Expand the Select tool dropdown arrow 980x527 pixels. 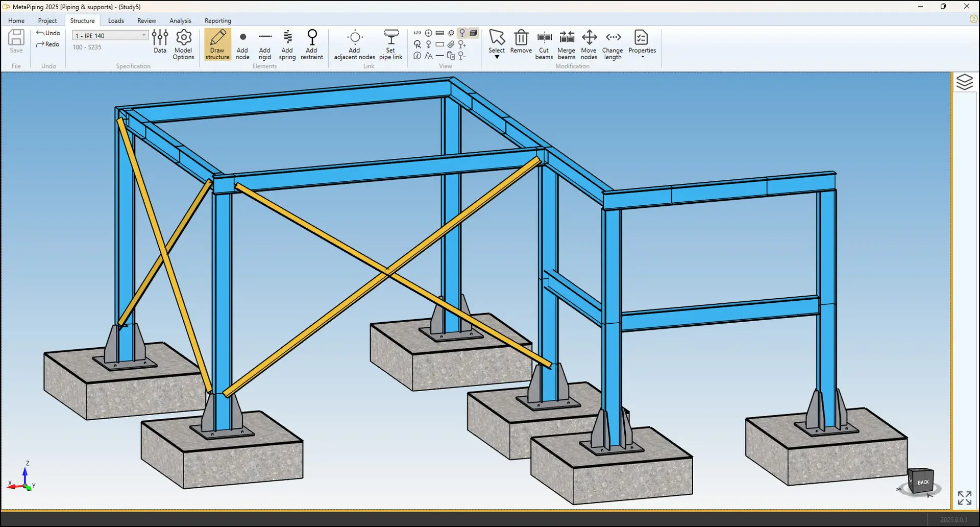pos(497,57)
